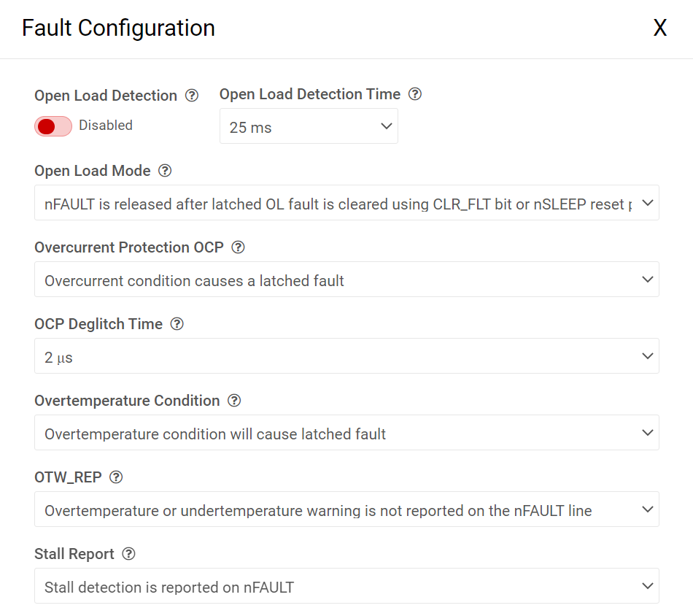Click the Open Load Detection label text
The image size is (693, 616).
coord(106,96)
